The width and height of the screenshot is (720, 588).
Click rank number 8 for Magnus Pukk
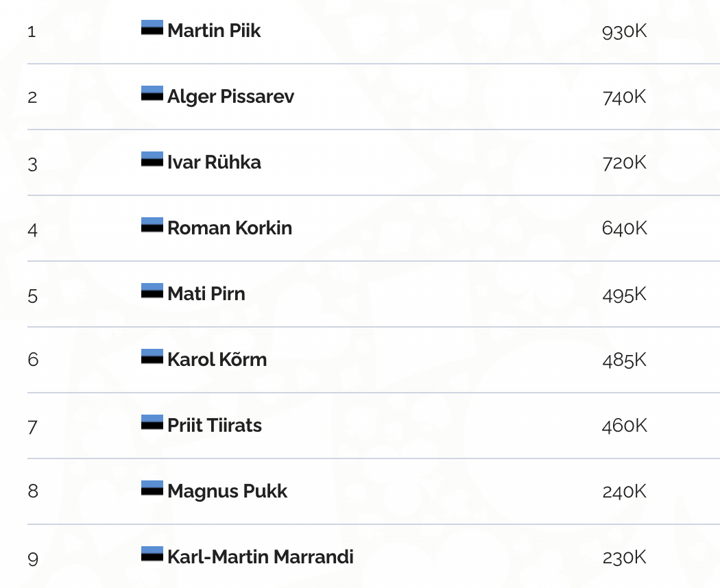pos(33,491)
